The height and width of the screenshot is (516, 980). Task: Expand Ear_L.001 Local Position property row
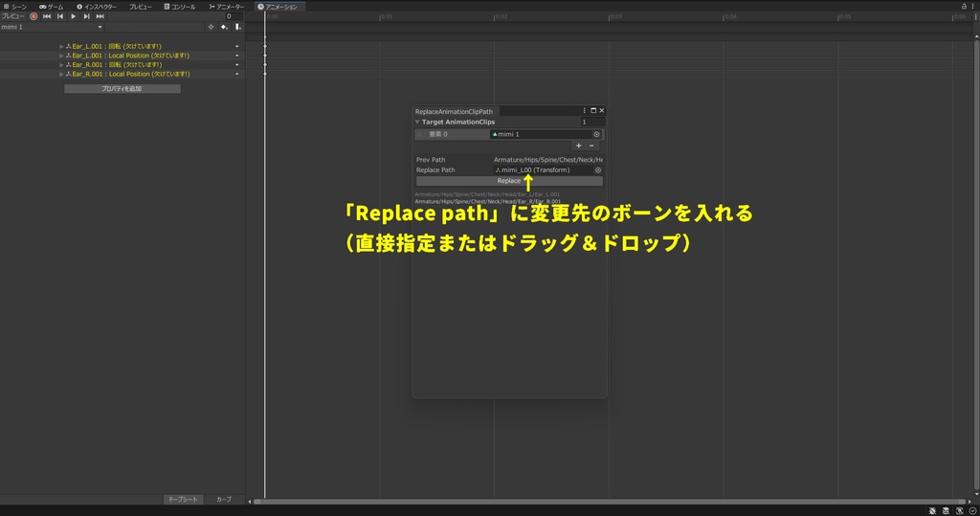[61, 56]
